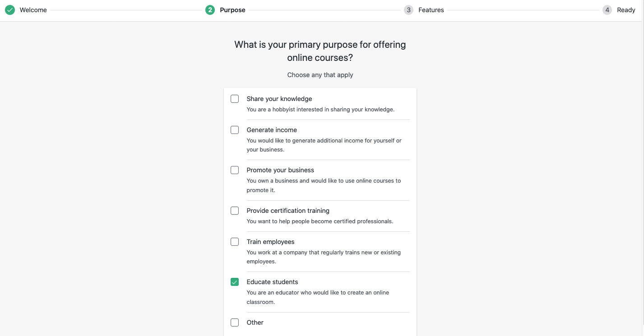
Task: Tick the Other checkbox
Action: click(x=235, y=322)
